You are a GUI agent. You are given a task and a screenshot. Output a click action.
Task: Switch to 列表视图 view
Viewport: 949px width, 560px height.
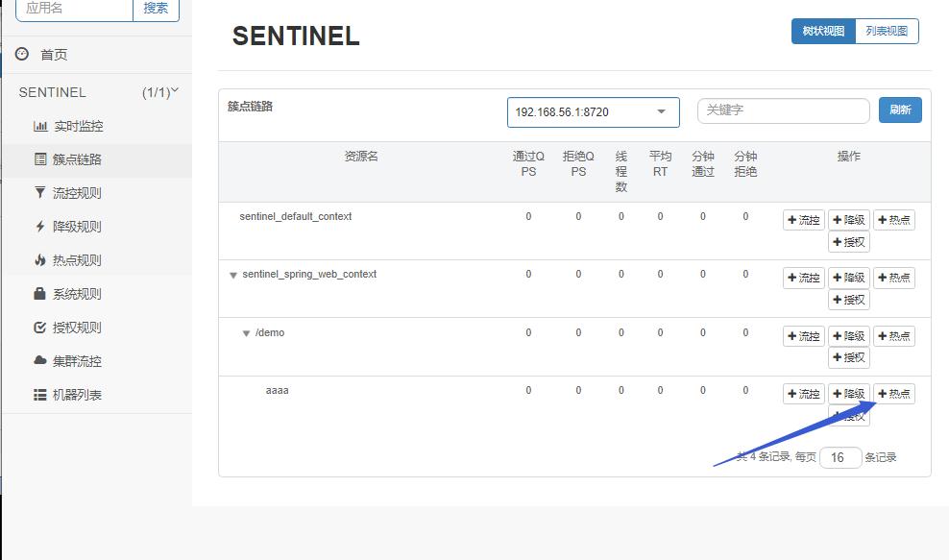tap(887, 31)
